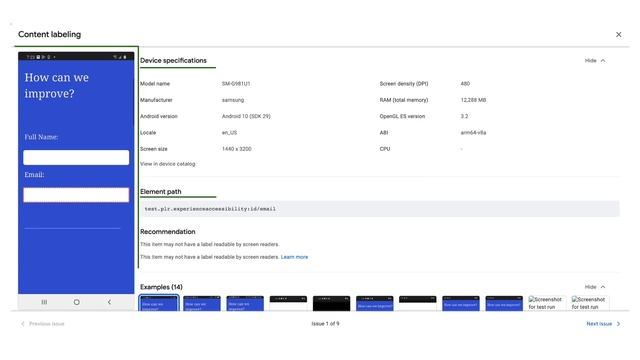Click the OpenGL ES version value '3.2'
This screenshot has width=640, height=360.
464,116
